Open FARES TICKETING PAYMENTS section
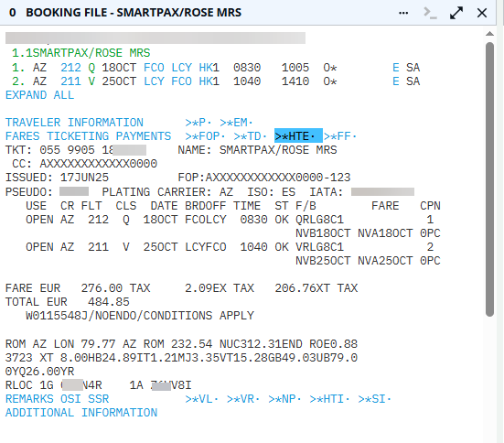The image size is (504, 443). point(88,136)
